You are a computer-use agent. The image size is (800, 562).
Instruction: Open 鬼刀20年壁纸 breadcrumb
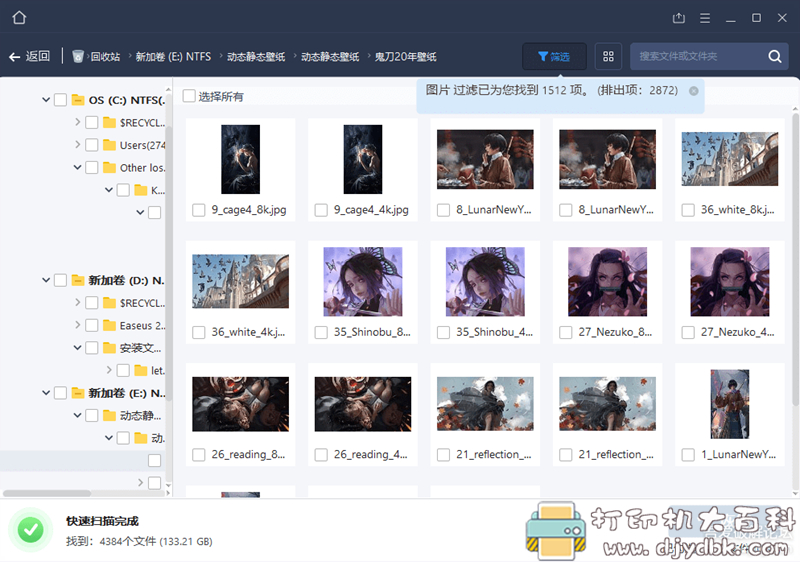point(406,57)
